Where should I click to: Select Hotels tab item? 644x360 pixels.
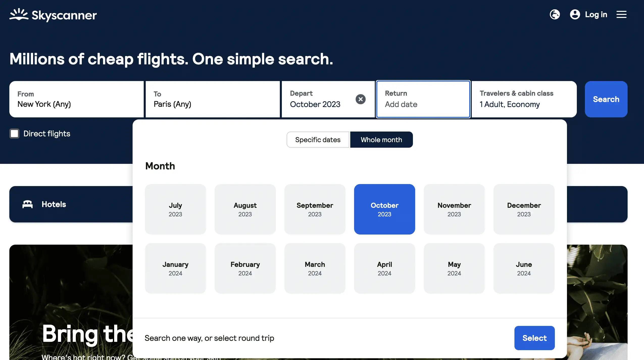pos(54,204)
